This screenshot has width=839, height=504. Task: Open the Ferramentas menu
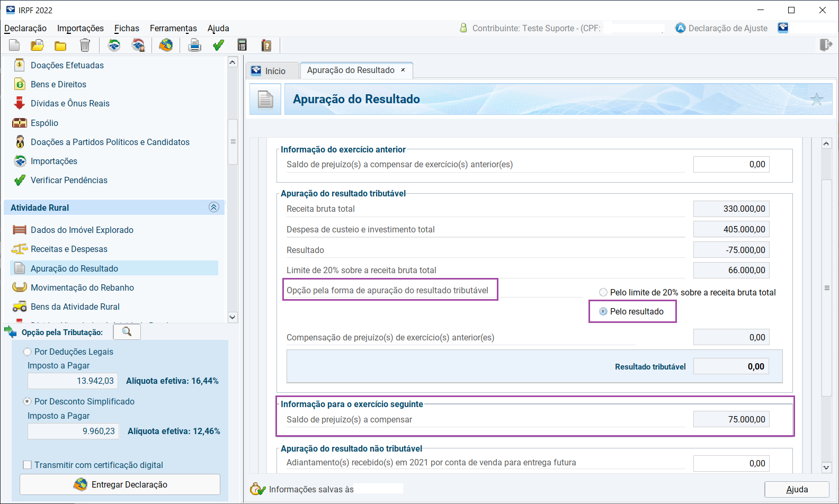click(x=173, y=28)
